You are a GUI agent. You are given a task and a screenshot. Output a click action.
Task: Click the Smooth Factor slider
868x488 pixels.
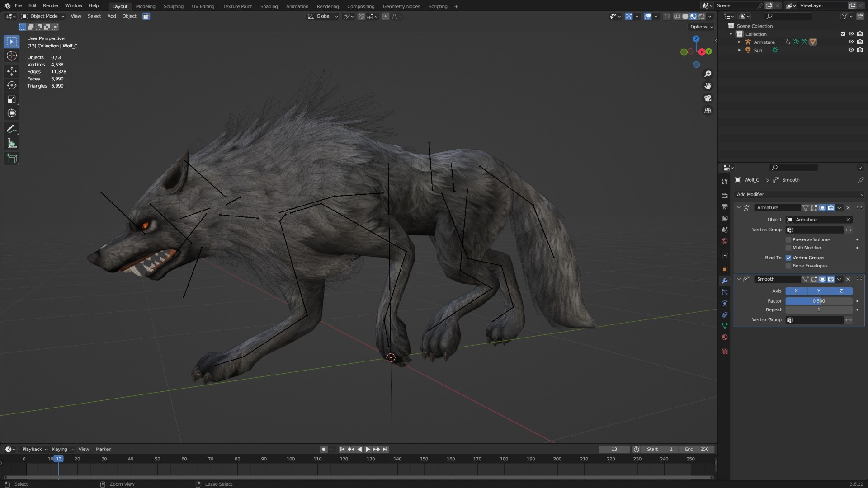pos(819,301)
